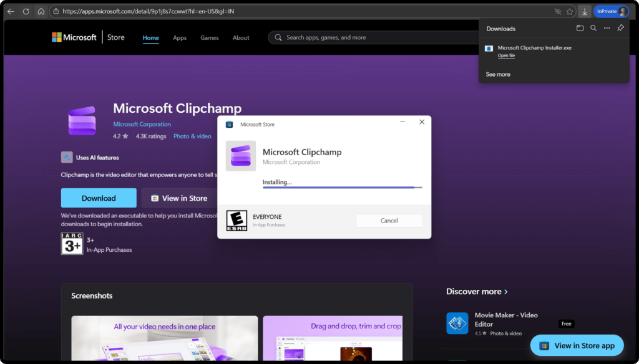Switch to the Games tab
Viewport: 639px width, 364px height.
click(209, 37)
